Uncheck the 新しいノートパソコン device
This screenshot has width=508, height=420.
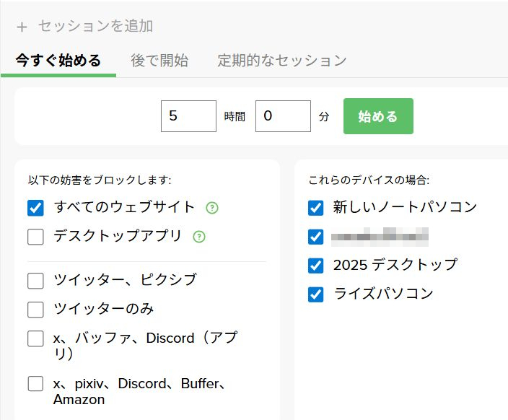[315, 208]
